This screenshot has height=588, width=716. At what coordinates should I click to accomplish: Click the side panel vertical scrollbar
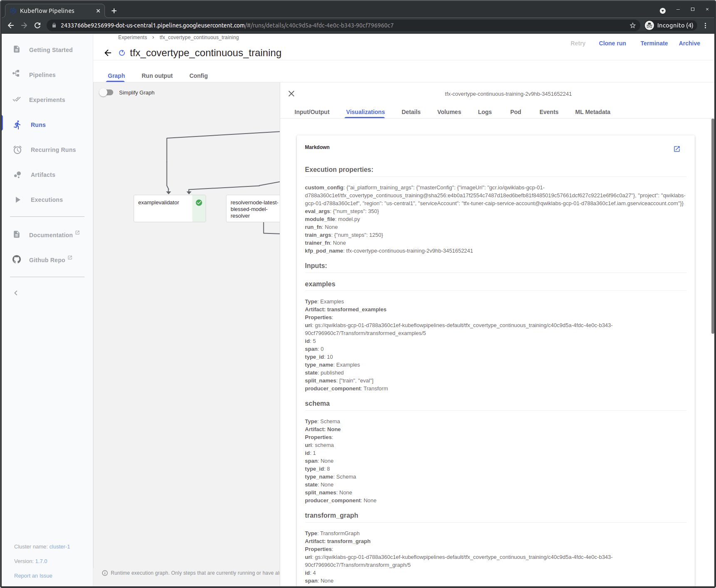tap(713, 226)
